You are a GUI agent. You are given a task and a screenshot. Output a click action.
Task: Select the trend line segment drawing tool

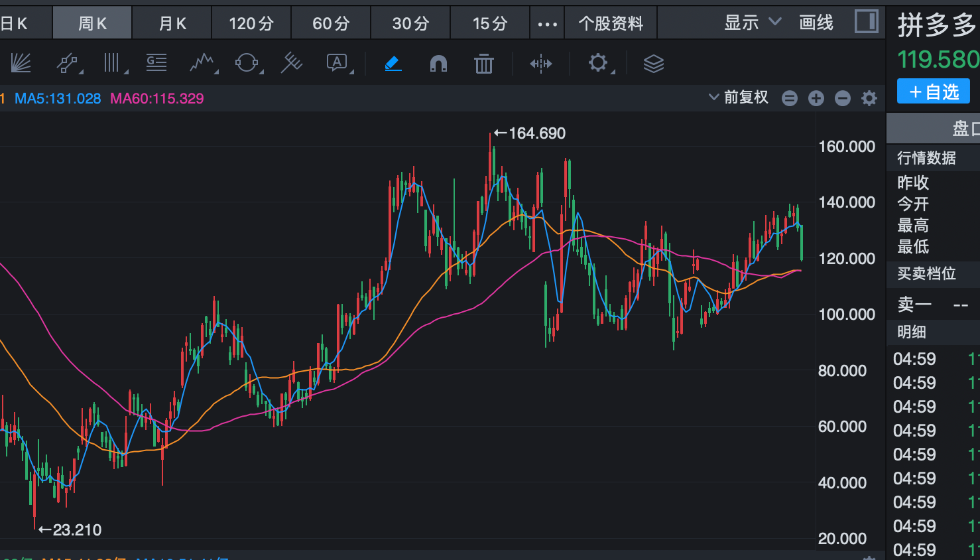[x=67, y=64]
